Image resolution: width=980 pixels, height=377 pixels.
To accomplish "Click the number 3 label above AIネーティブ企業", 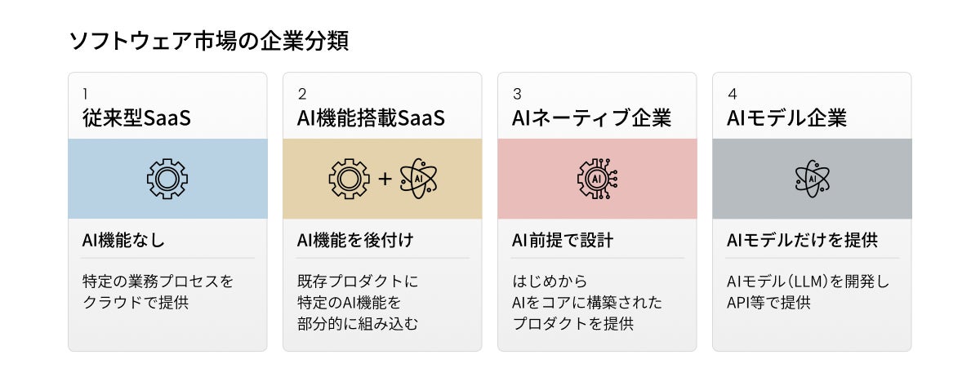I will click(x=516, y=95).
